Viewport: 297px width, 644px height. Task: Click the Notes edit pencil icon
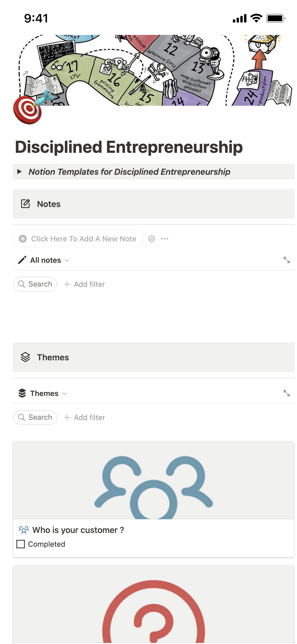tap(25, 204)
